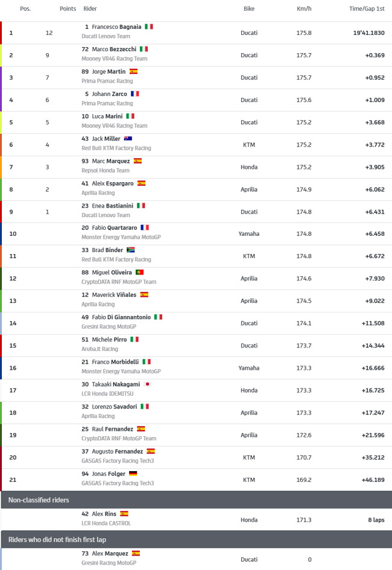The image size is (392, 570).
Task: Click the Japanese flag beside Takaaki Nakagami
Action: coord(148,384)
